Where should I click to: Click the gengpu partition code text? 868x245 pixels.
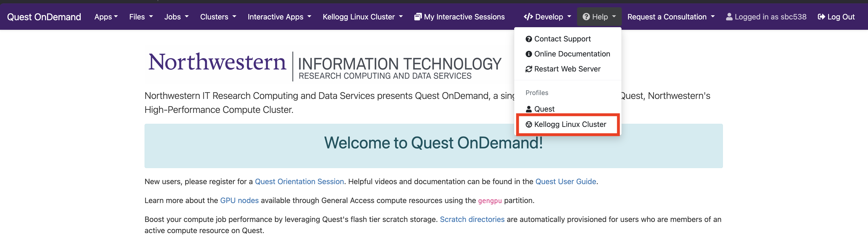tap(490, 201)
